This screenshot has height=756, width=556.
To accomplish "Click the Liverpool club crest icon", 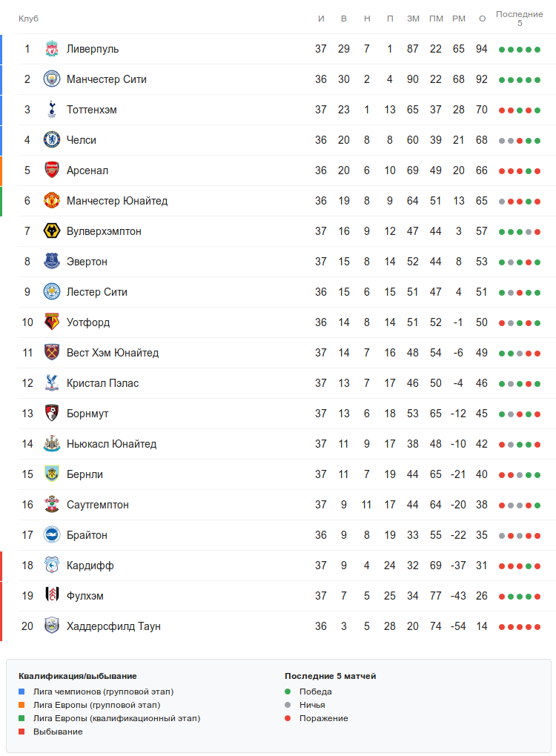I will tap(51, 49).
